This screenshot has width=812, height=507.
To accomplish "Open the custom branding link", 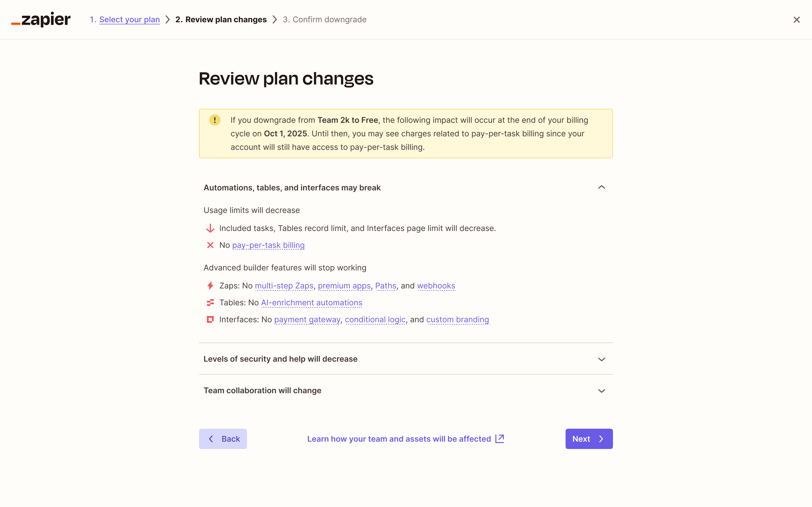I will (x=458, y=319).
